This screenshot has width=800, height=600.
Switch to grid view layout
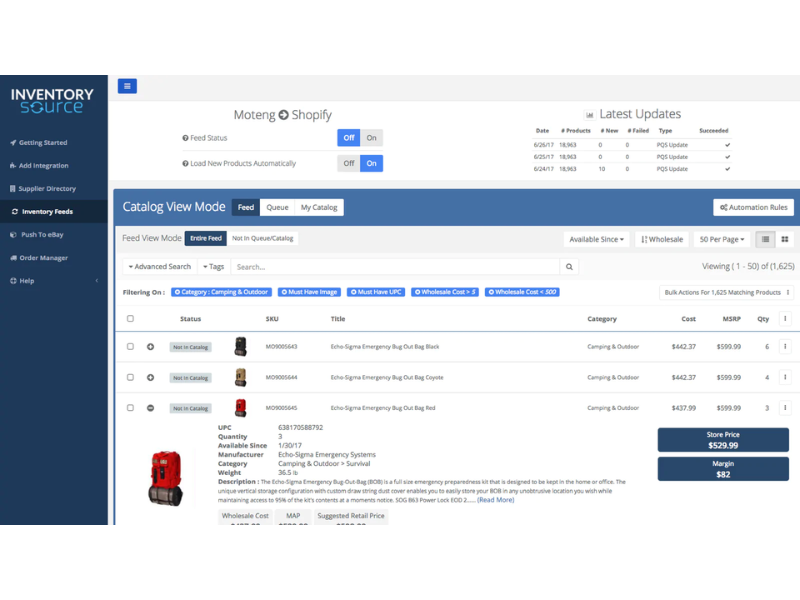(785, 239)
